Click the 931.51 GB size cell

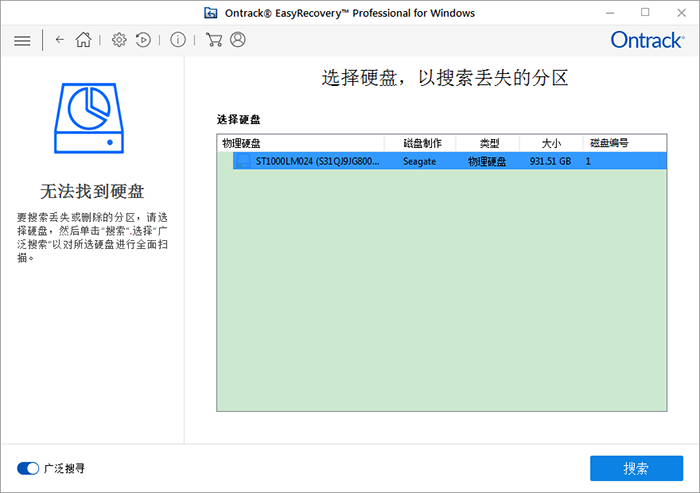click(x=550, y=161)
